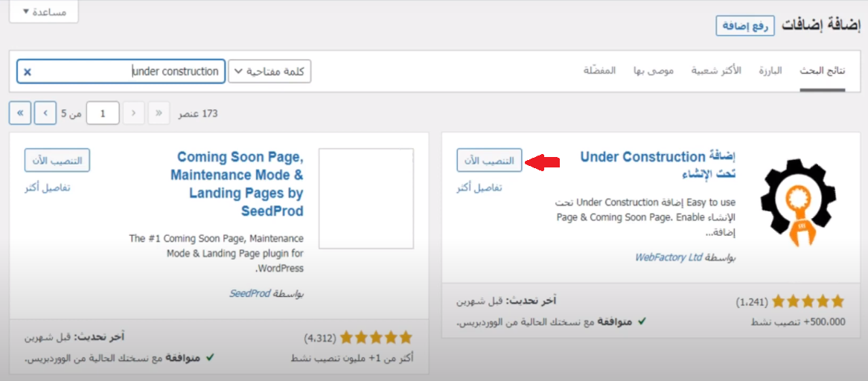Expand the مساعدة help panel
This screenshot has height=381, width=868.
tap(44, 12)
